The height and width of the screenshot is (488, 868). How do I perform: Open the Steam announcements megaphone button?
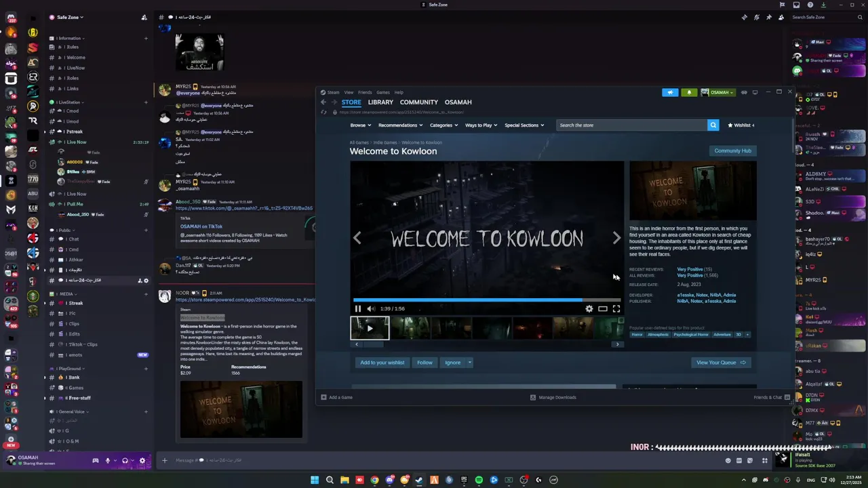click(670, 92)
